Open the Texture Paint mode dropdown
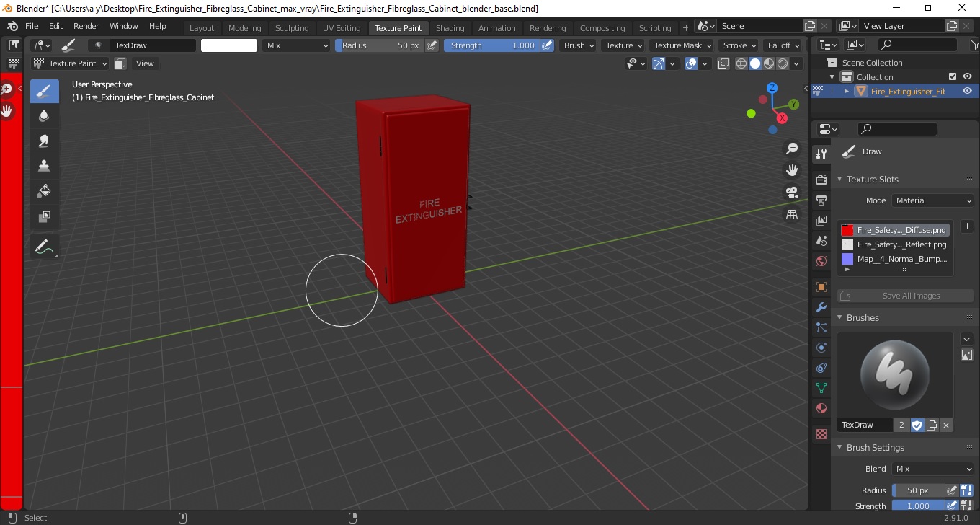The height and width of the screenshot is (525, 980). pyautogui.click(x=71, y=63)
